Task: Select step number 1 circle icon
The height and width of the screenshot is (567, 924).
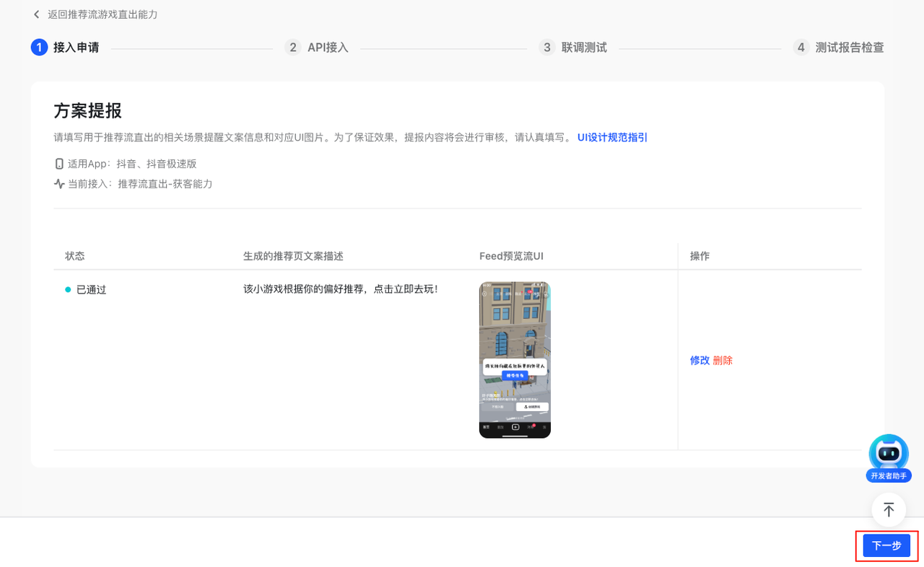Action: click(x=39, y=48)
